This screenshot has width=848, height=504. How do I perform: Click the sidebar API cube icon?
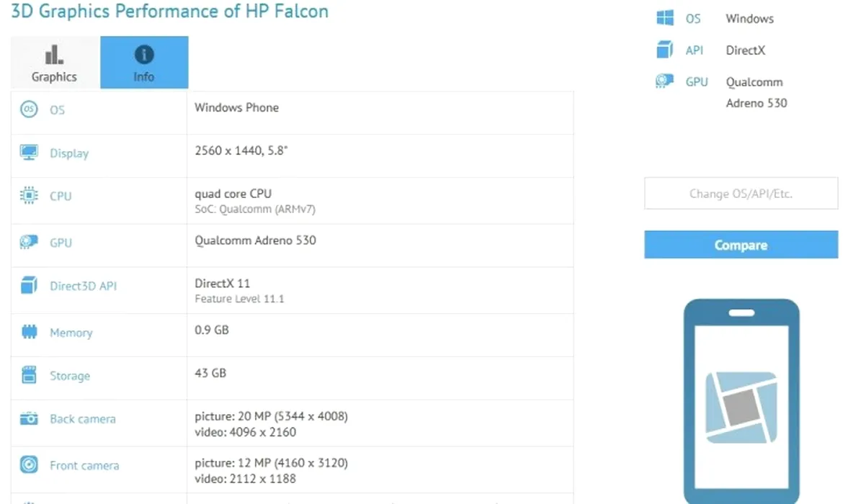pyautogui.click(x=664, y=50)
